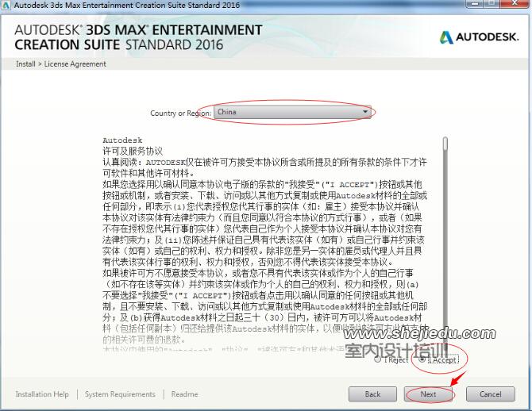Click the license agreement scrollbar thumb

point(445,144)
